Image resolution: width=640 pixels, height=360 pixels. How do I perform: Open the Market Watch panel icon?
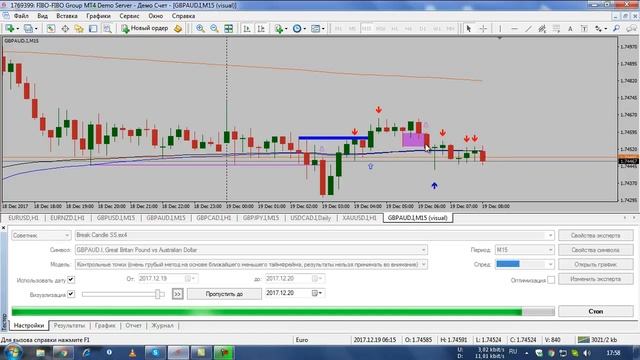[x=51, y=29]
